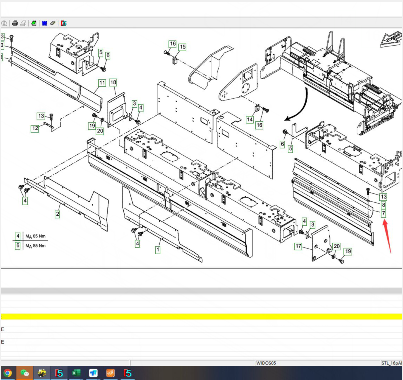
Task: Click the blue square toolbar icon
Action: [x=44, y=23]
